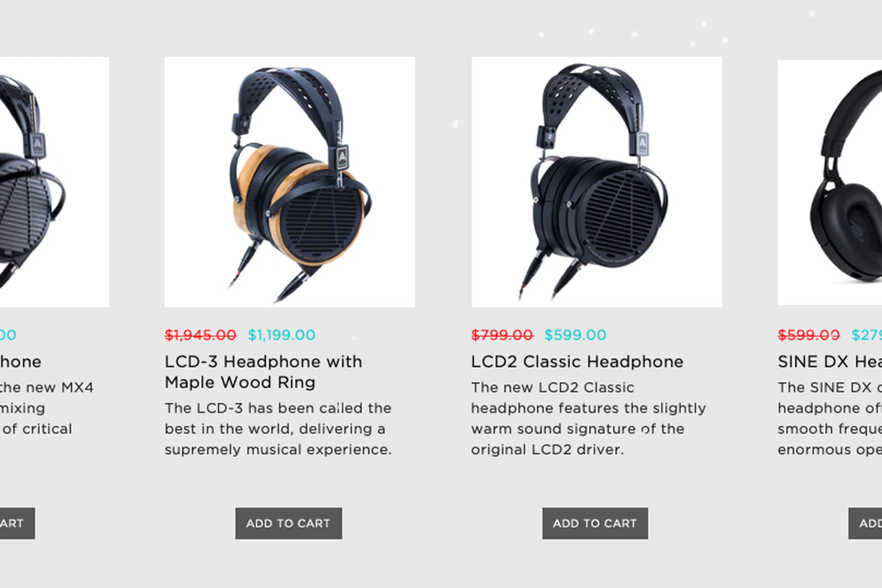Open the 'LCD-3 Headphone with Maple Wood Ring' title
The image size is (882, 588).
point(263,372)
